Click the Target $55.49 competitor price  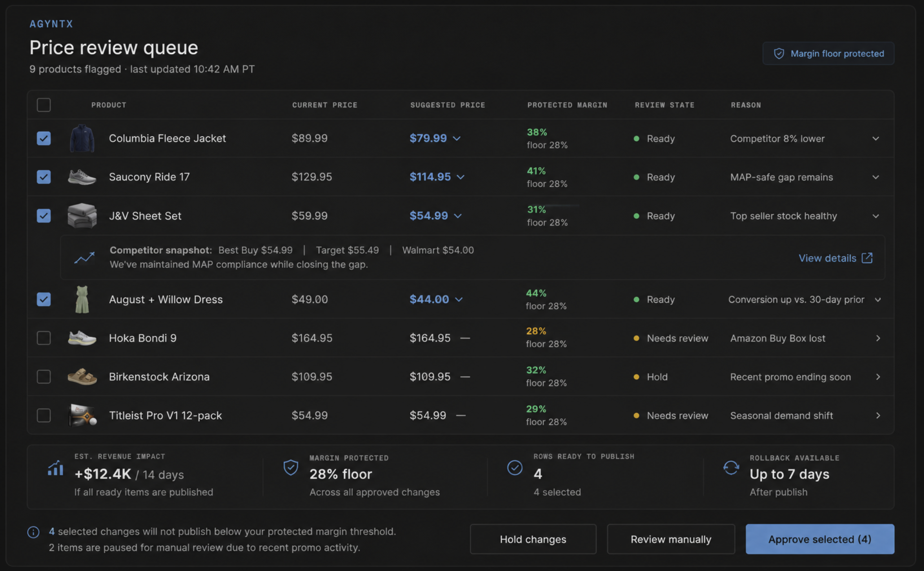point(347,250)
